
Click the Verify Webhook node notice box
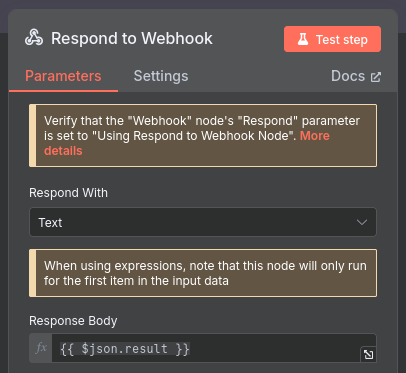click(x=203, y=135)
